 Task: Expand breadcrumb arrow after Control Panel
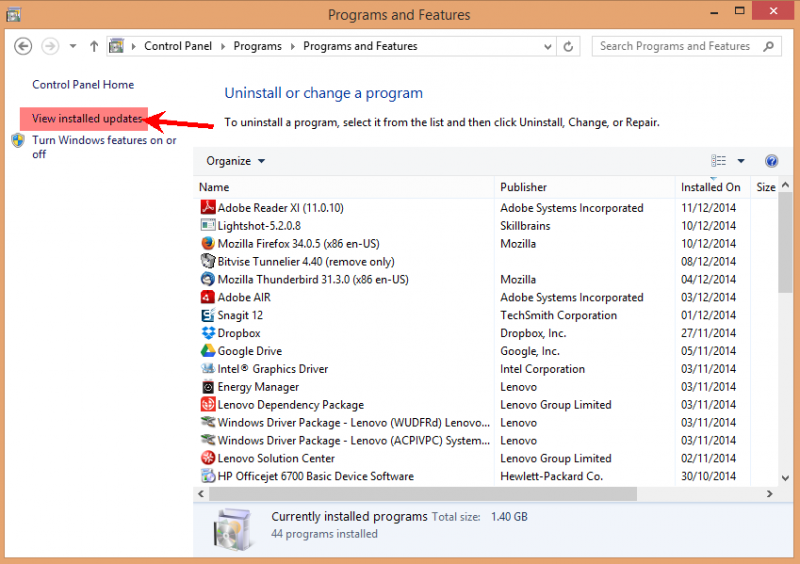pyautogui.click(x=223, y=47)
